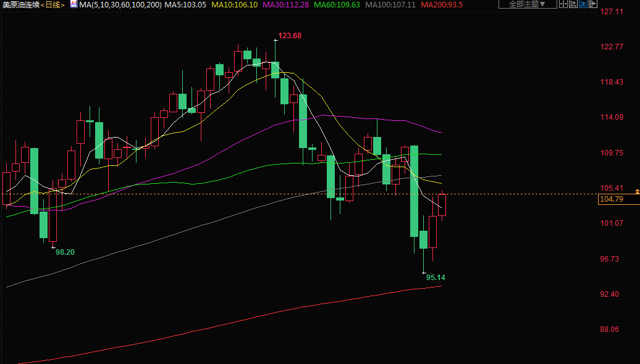Click the green MA60:109.63 value

point(337,5)
